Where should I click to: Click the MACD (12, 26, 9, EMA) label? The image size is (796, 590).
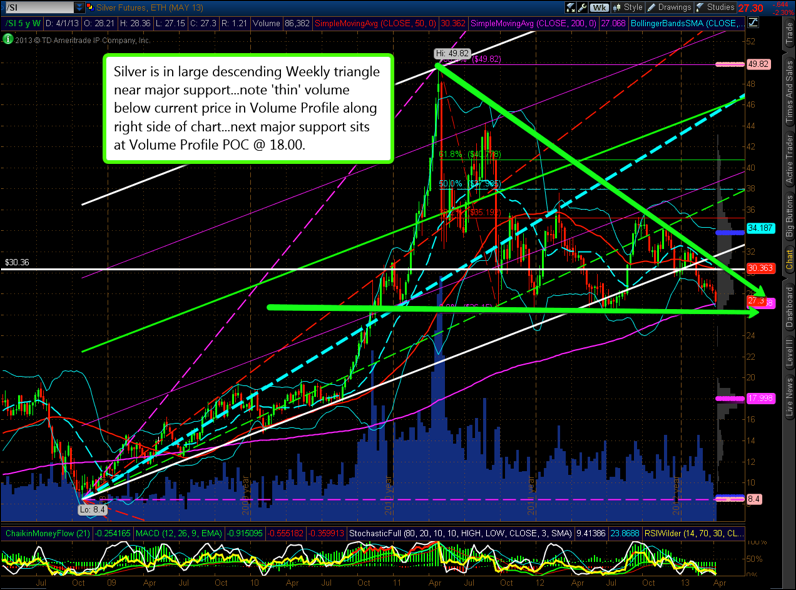pos(179,534)
